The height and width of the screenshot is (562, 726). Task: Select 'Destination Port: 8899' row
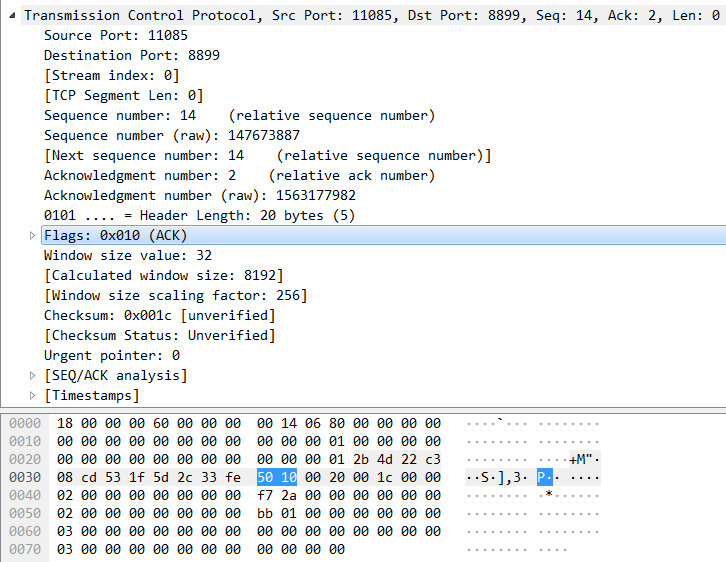(x=132, y=56)
